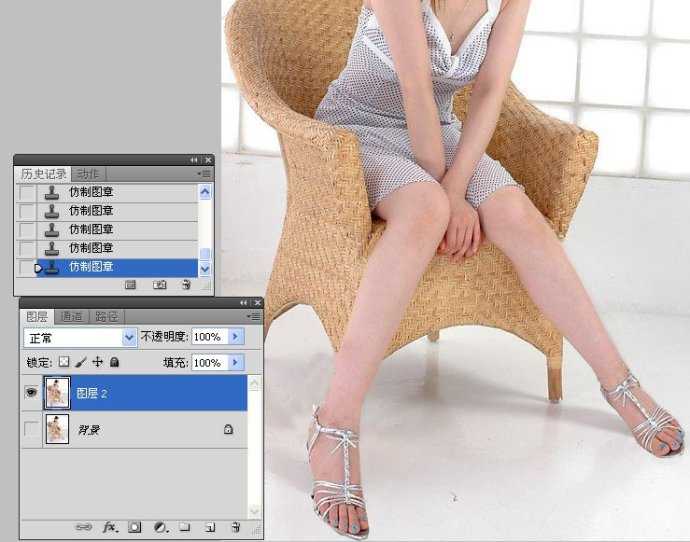Click History panel scroll up arrow

pyautogui.click(x=205, y=191)
